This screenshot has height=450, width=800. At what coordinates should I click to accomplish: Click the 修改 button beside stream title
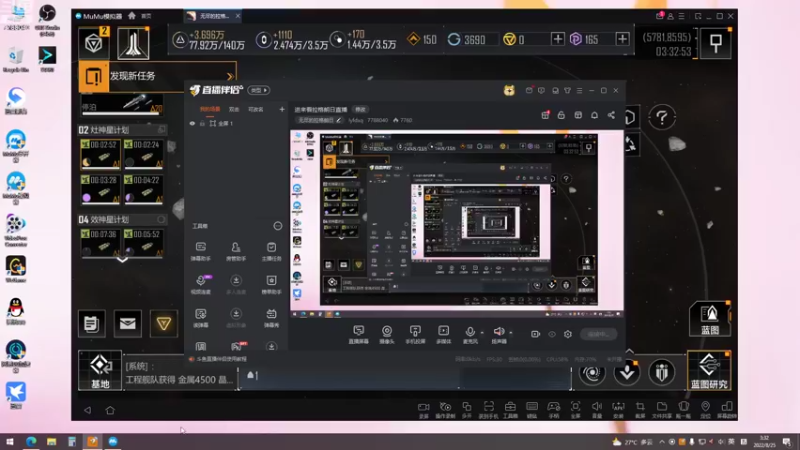click(x=361, y=109)
